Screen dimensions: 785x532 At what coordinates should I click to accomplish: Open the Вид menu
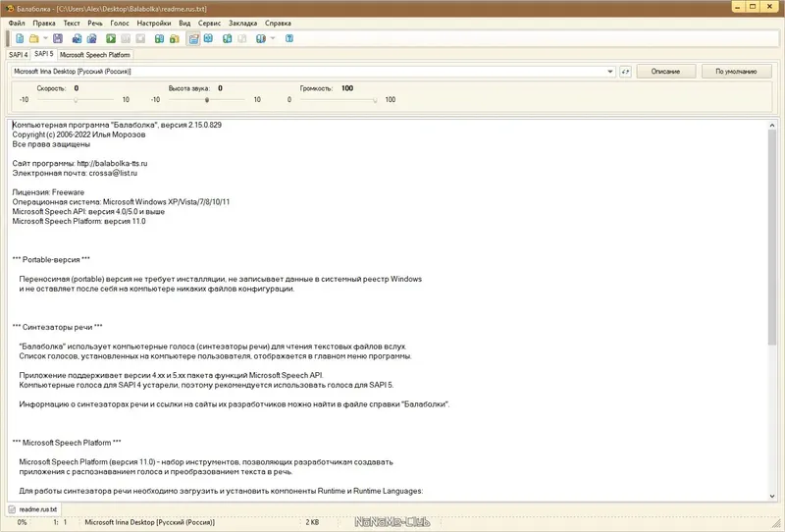[x=184, y=23]
